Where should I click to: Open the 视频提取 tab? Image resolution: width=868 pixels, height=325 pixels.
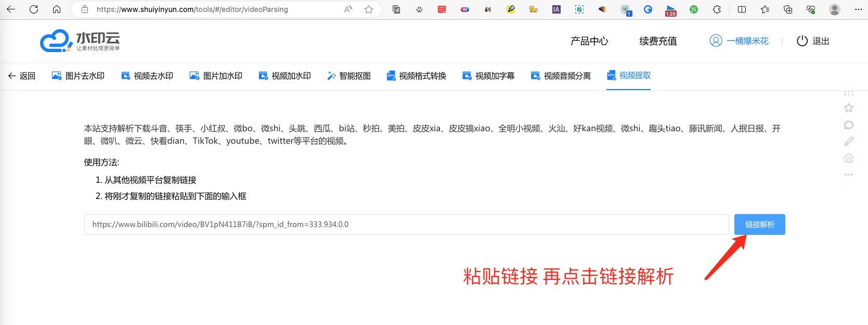click(628, 76)
